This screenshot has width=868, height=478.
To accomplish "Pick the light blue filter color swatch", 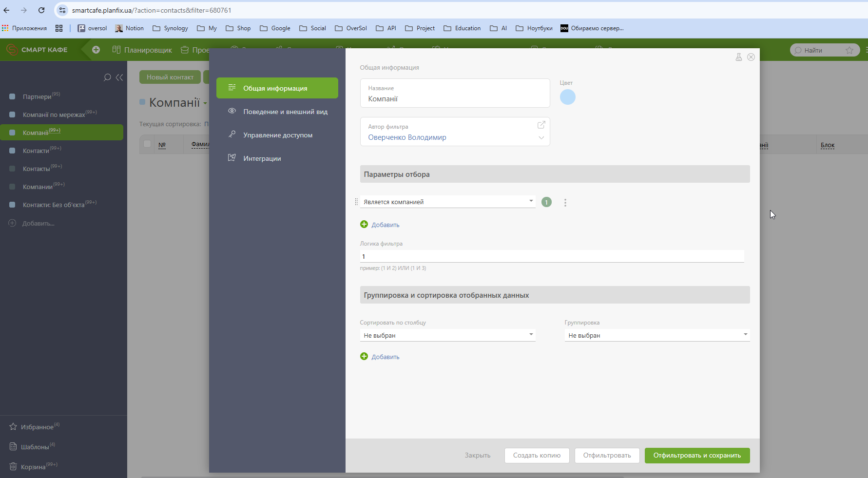I will [x=568, y=97].
